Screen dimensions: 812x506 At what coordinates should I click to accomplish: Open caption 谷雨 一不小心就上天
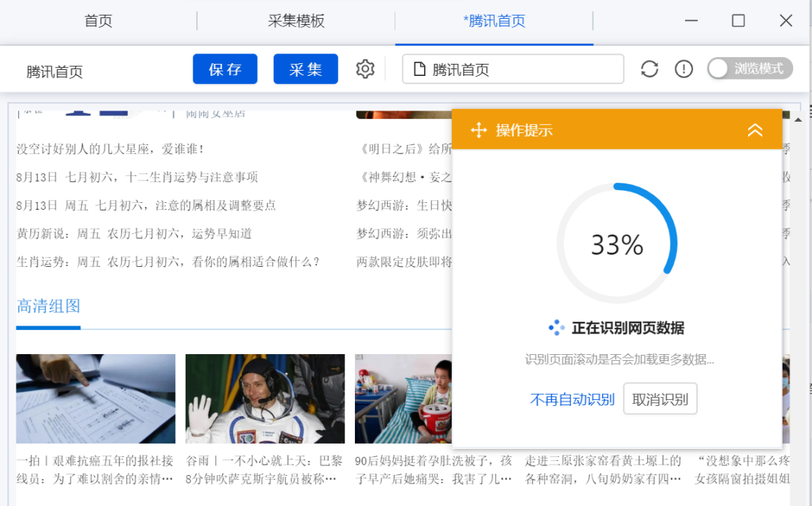[x=264, y=470]
